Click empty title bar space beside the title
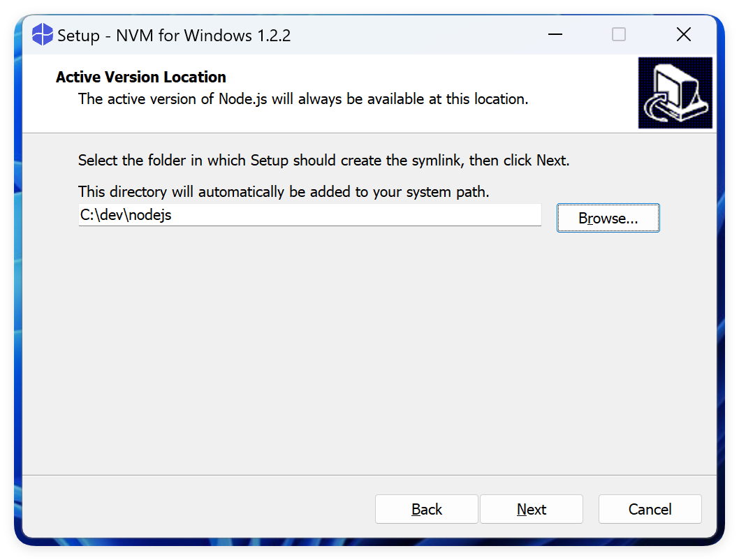739x560 pixels. [415, 35]
